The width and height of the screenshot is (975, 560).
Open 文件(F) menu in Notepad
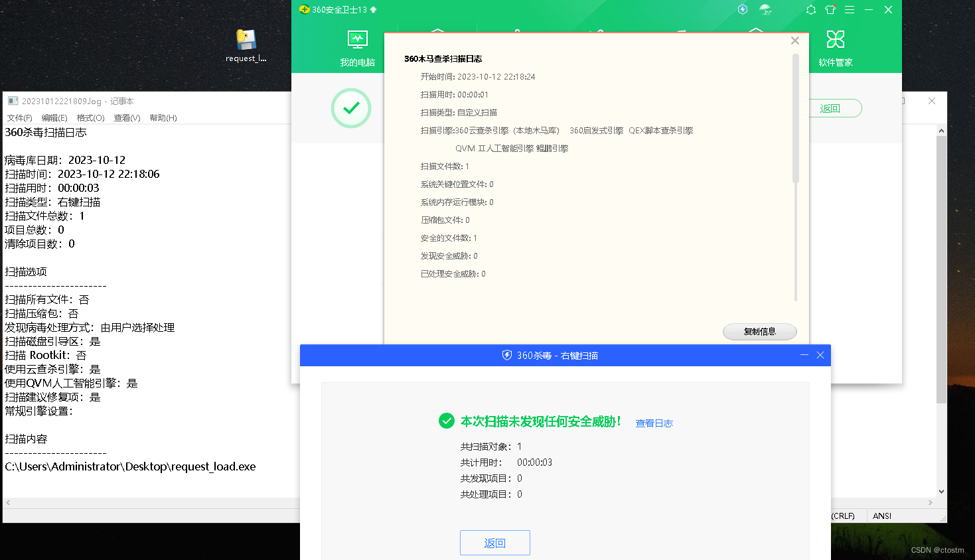(x=20, y=117)
